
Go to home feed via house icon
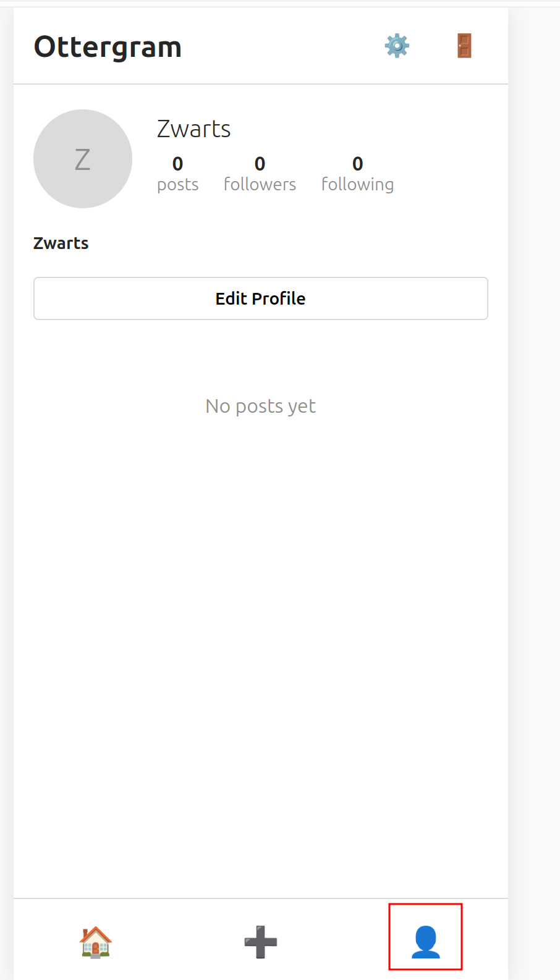coord(96,942)
